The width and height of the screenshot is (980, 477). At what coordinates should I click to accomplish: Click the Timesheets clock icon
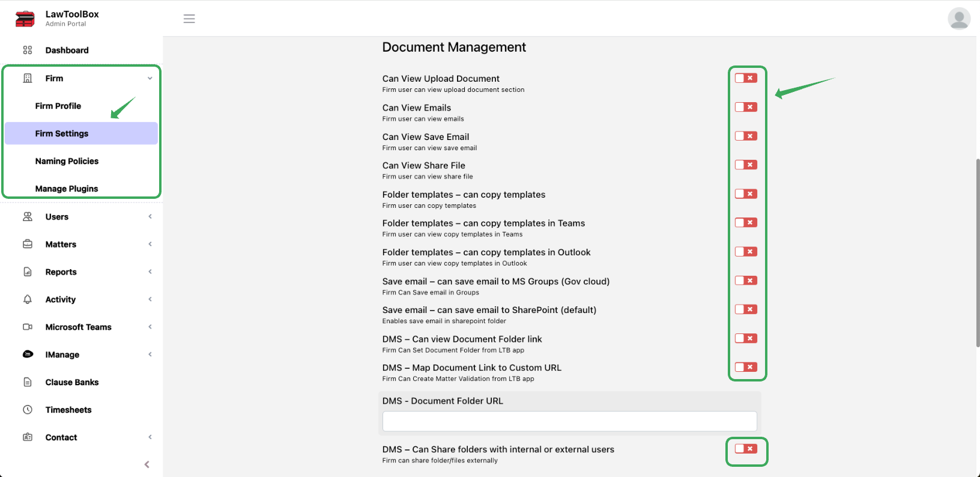pyautogui.click(x=28, y=410)
